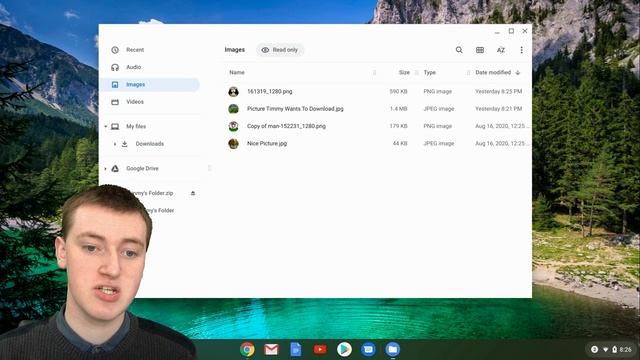This screenshot has width=640, height=360.
Task: Open Gmail from the shelf
Action: coord(271,349)
